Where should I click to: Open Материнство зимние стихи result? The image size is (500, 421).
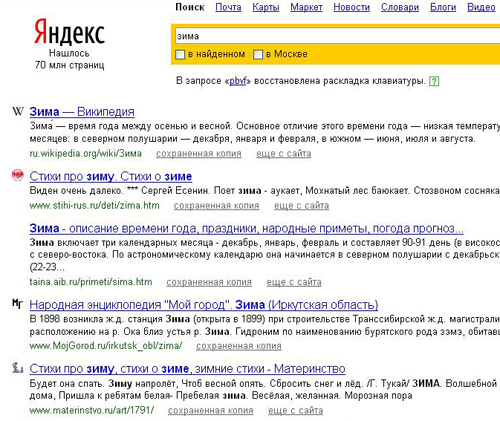pyautogui.click(x=187, y=369)
